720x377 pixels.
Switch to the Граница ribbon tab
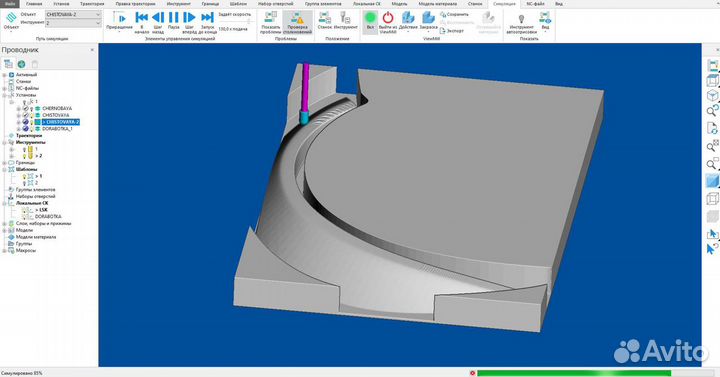click(210, 4)
